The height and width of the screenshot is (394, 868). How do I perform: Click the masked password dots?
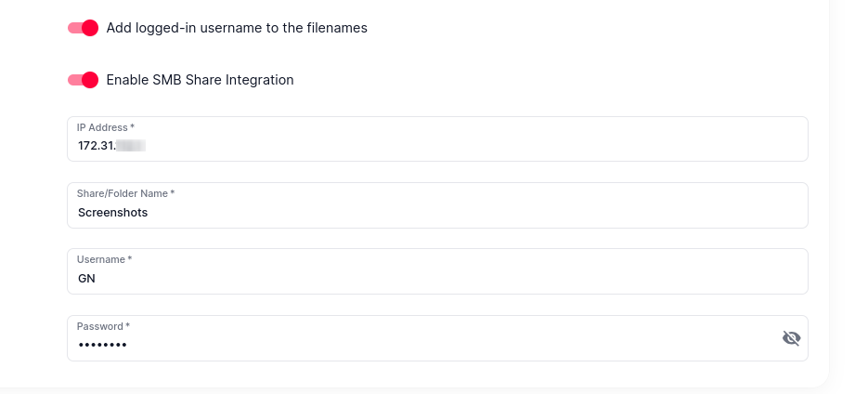tap(102, 346)
